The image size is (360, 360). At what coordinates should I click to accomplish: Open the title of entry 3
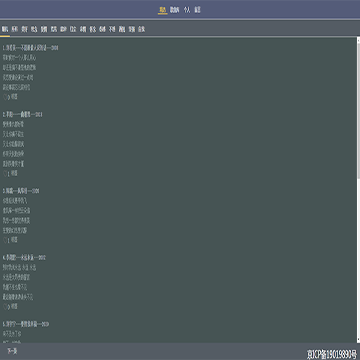point(21,191)
